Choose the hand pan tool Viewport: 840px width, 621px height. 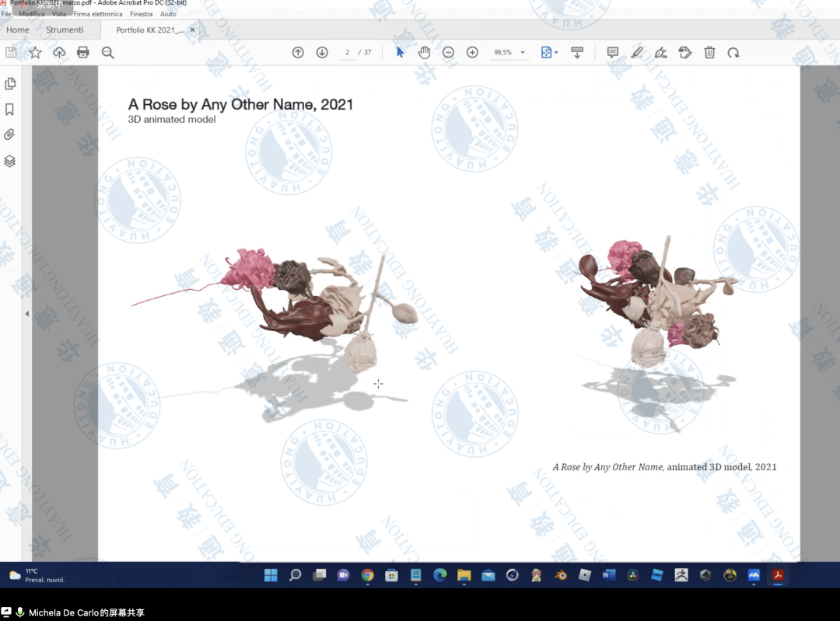tap(425, 53)
